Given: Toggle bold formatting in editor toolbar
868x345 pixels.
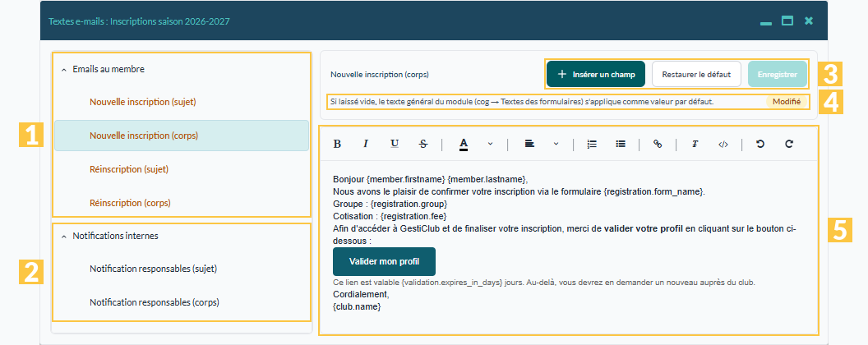Looking at the screenshot, I should coord(336,144).
